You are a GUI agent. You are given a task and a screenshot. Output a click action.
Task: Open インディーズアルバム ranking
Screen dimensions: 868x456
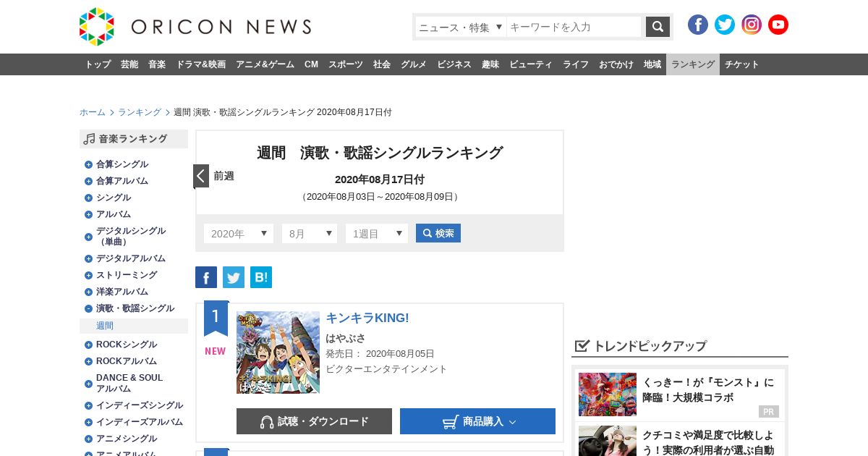click(140, 422)
